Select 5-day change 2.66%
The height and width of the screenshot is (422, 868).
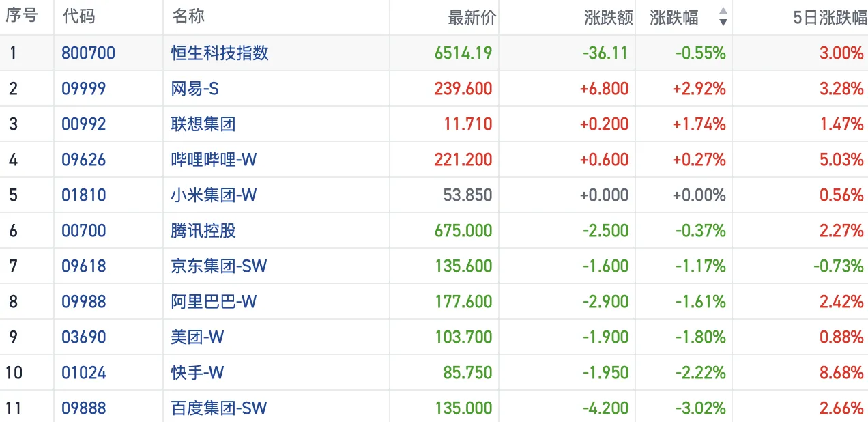point(843,408)
